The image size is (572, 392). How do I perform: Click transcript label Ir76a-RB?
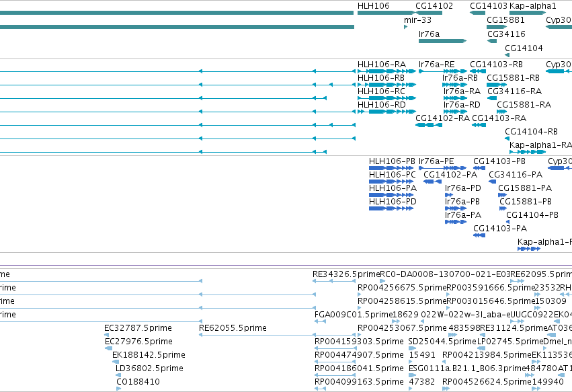[460, 78]
